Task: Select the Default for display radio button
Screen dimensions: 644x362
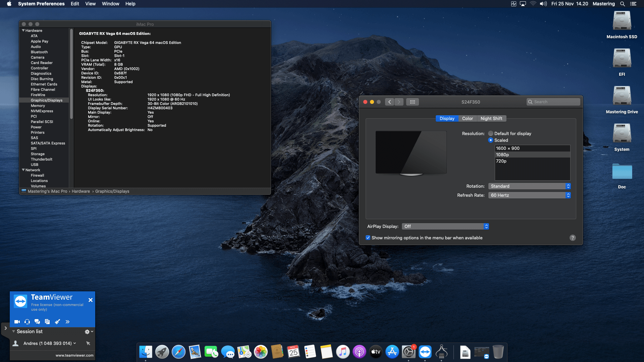Action: coord(491,133)
